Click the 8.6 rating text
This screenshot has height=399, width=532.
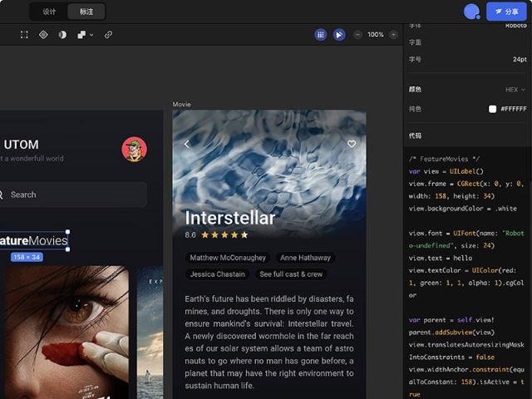coord(190,234)
